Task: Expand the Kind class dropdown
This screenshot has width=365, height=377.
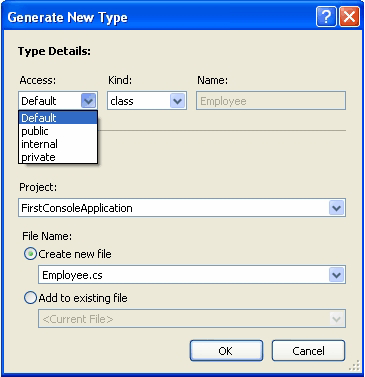Action: (x=178, y=101)
